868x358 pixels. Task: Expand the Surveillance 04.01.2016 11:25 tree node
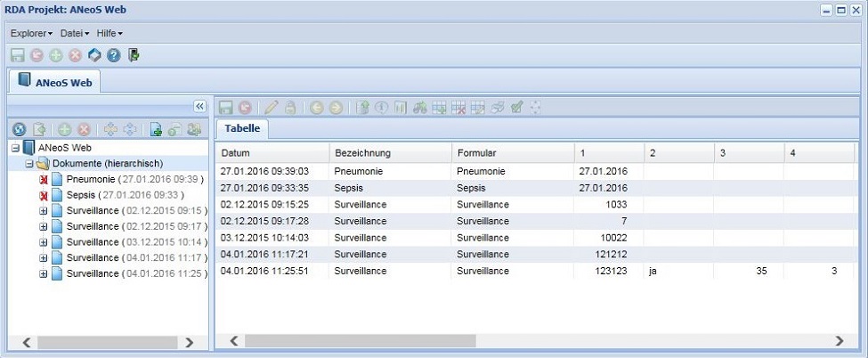coord(43,273)
